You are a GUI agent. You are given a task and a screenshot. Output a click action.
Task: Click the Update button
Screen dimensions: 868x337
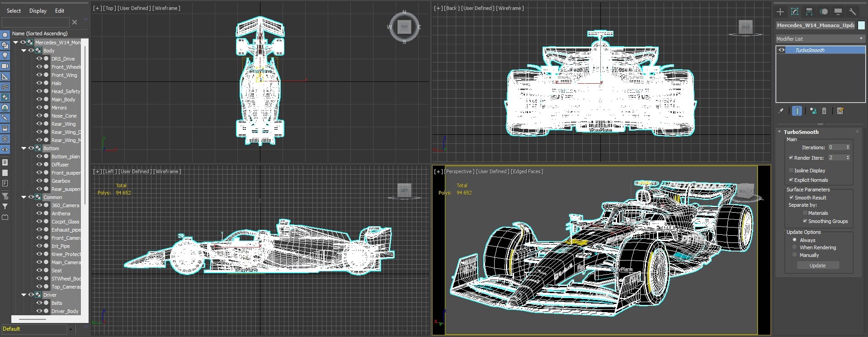point(817,266)
